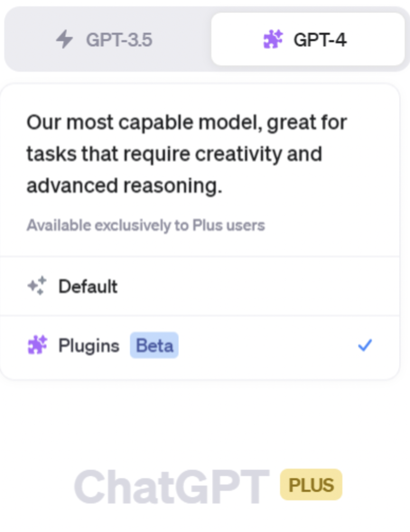Click the Default label text
Screen dimensions: 410x532
pyautogui.click(x=88, y=287)
